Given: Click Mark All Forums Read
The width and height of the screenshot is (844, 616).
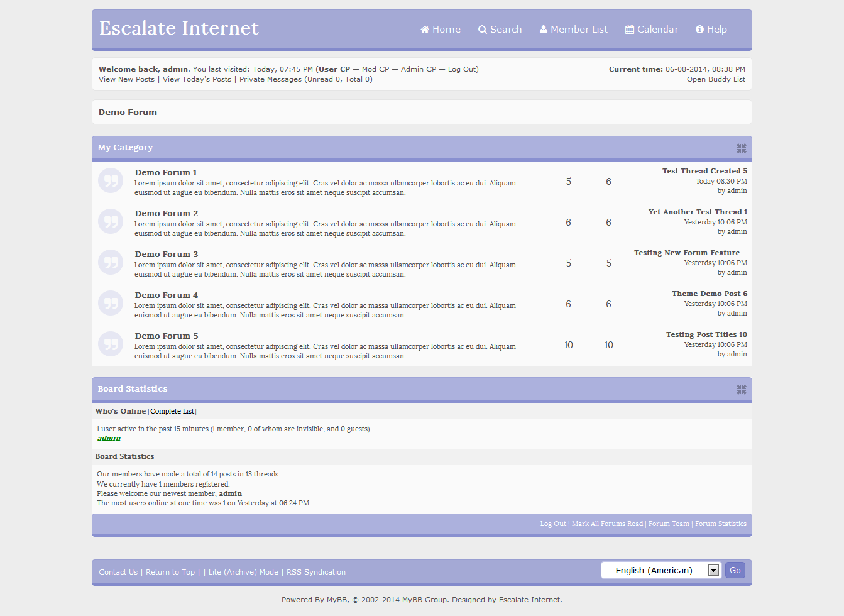Looking at the screenshot, I should 607,524.
